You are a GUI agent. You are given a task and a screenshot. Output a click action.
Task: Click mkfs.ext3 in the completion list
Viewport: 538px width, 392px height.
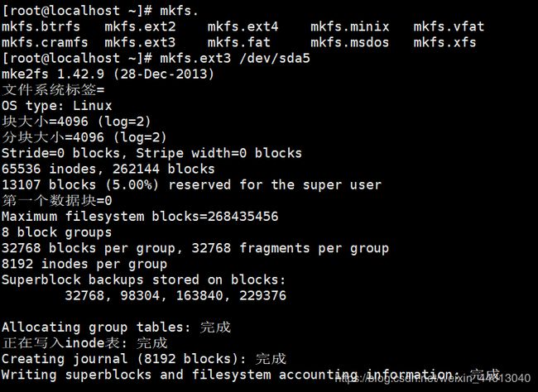pos(140,42)
